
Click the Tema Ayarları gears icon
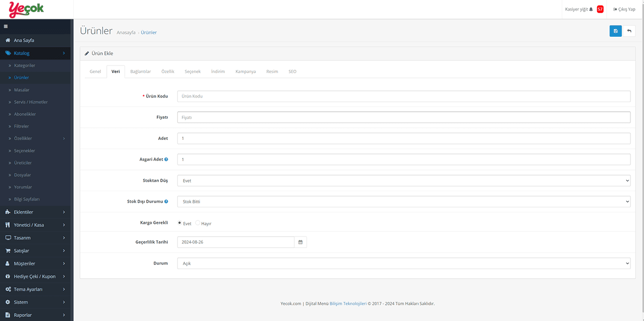tap(8, 289)
